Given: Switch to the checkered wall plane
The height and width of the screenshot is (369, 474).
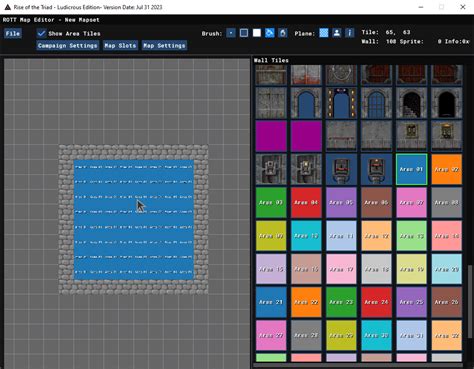Looking at the screenshot, I should tap(324, 33).
